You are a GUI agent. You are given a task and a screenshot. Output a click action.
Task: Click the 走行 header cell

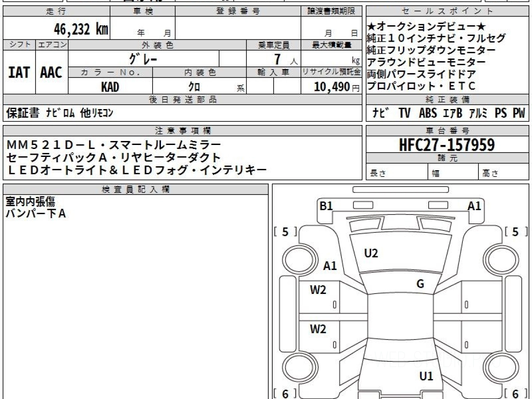(56, 12)
